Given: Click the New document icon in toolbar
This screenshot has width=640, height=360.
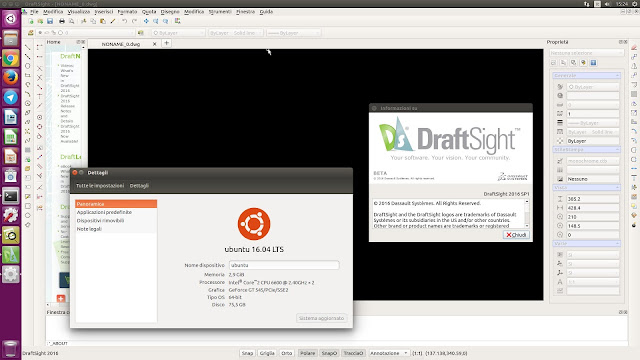Looking at the screenshot, I should coord(31,21).
